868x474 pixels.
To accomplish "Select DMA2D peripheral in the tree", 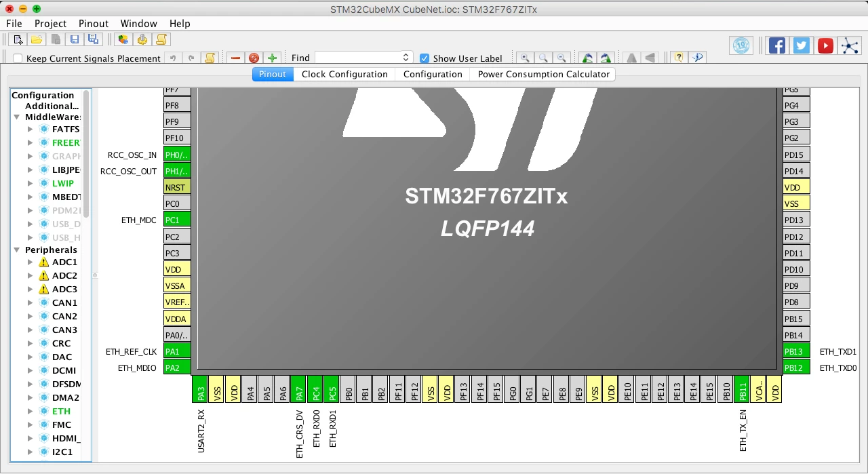I will 66,397.
